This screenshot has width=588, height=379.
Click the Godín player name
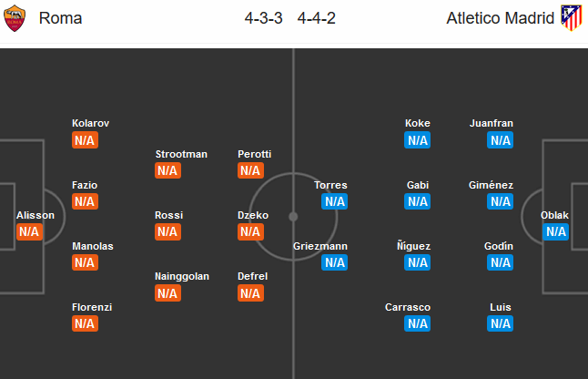coord(499,246)
